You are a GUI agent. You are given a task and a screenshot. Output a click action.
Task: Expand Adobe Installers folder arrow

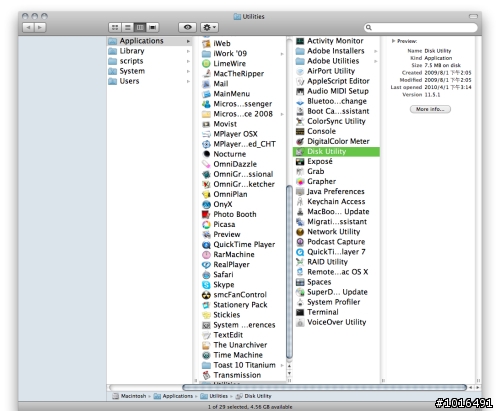(x=376, y=51)
